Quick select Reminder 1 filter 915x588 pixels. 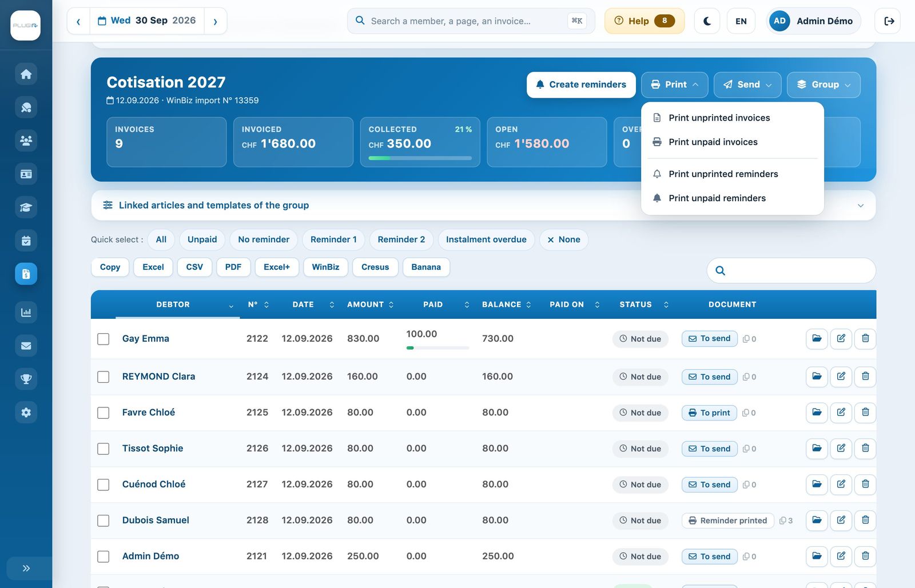pyautogui.click(x=333, y=239)
